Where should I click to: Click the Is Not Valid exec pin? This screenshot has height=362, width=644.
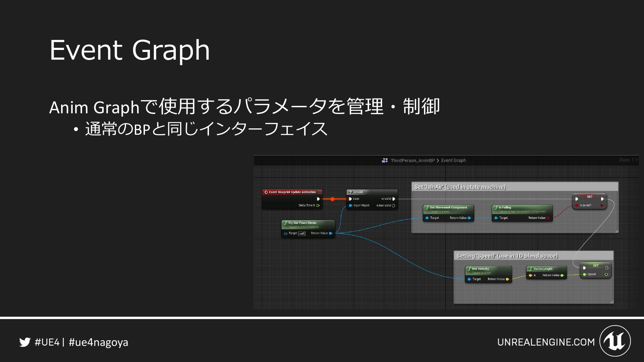click(x=394, y=205)
